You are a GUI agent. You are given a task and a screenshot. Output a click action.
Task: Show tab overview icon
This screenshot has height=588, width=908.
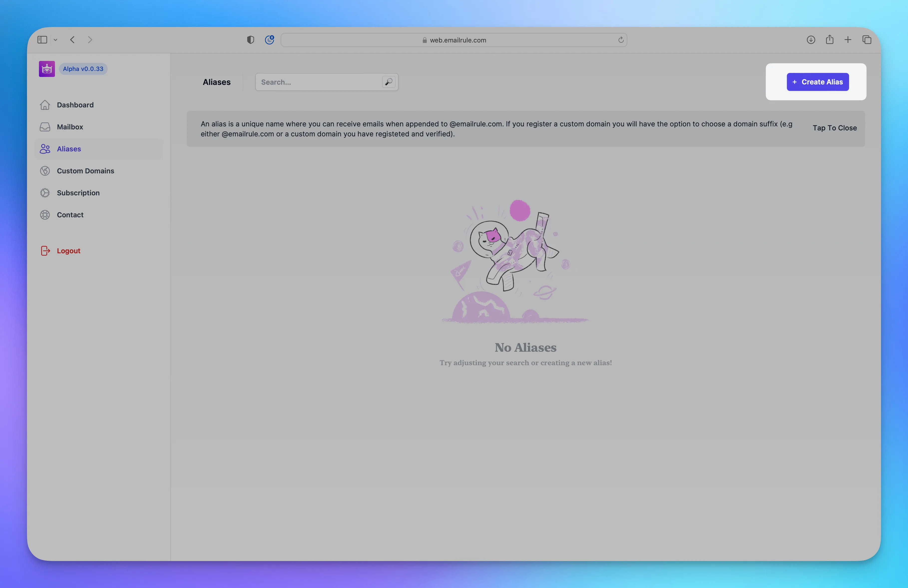866,40
